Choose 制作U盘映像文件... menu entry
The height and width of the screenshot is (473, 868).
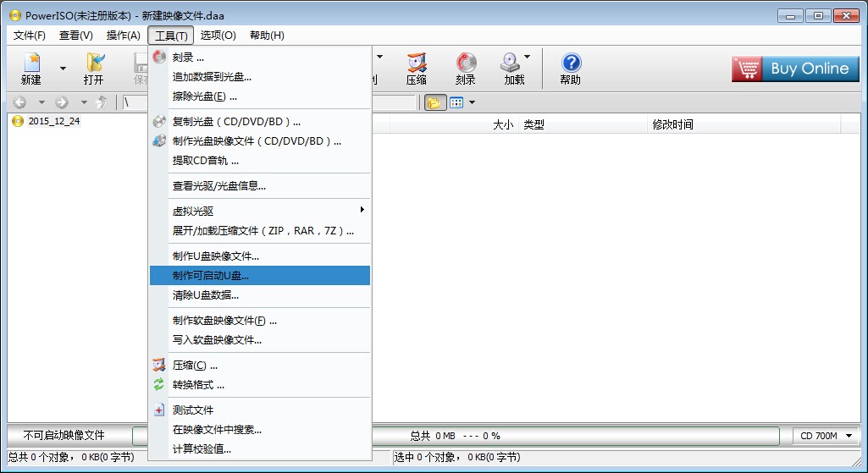(260, 256)
